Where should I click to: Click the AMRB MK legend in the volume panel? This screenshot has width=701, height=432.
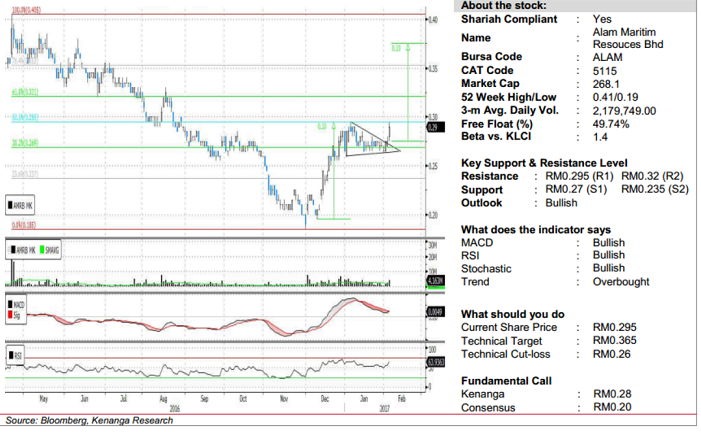point(22,250)
